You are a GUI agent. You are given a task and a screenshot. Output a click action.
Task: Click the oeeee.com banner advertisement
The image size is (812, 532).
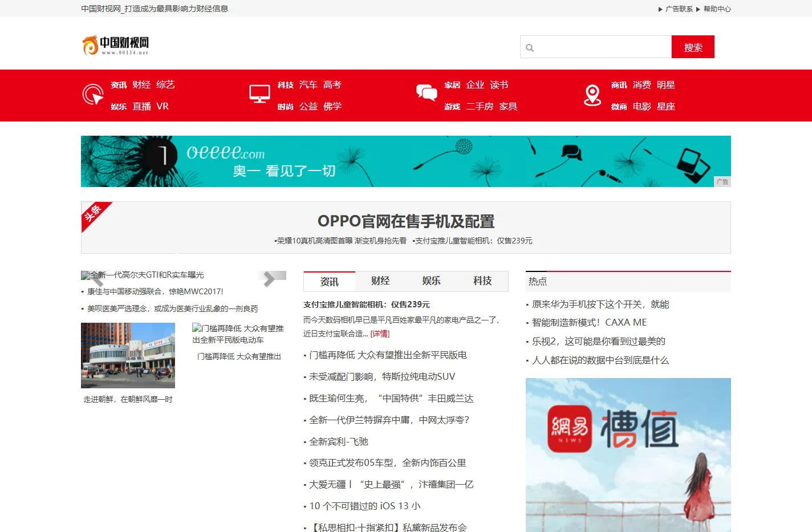406,161
